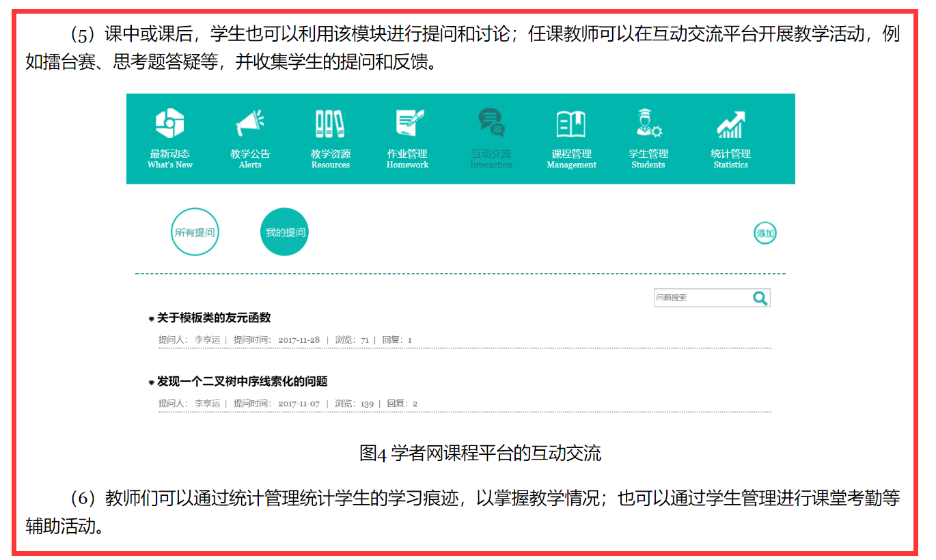Open the 统计管理 Statistics chart icon
This screenshot has height=560, width=936.
[x=730, y=124]
